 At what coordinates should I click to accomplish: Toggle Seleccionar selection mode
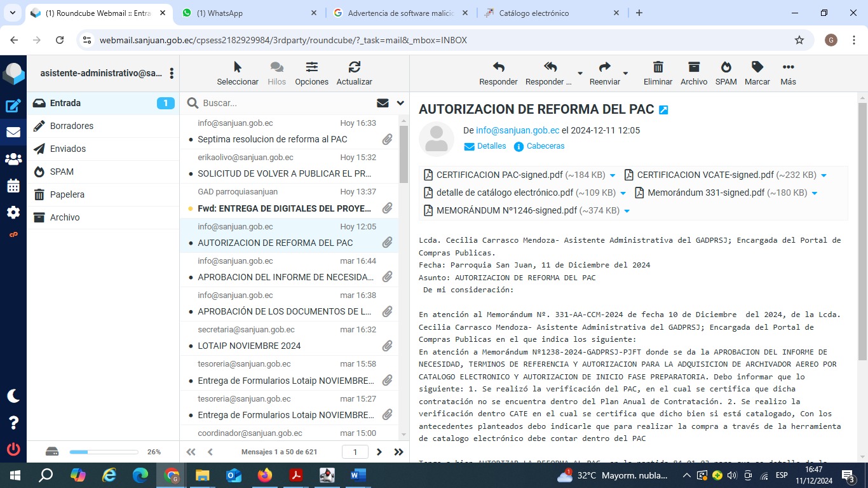point(238,67)
